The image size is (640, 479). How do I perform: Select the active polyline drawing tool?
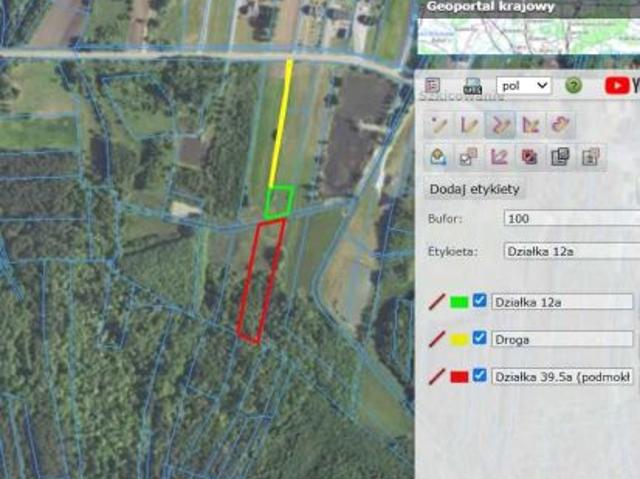pos(500,125)
